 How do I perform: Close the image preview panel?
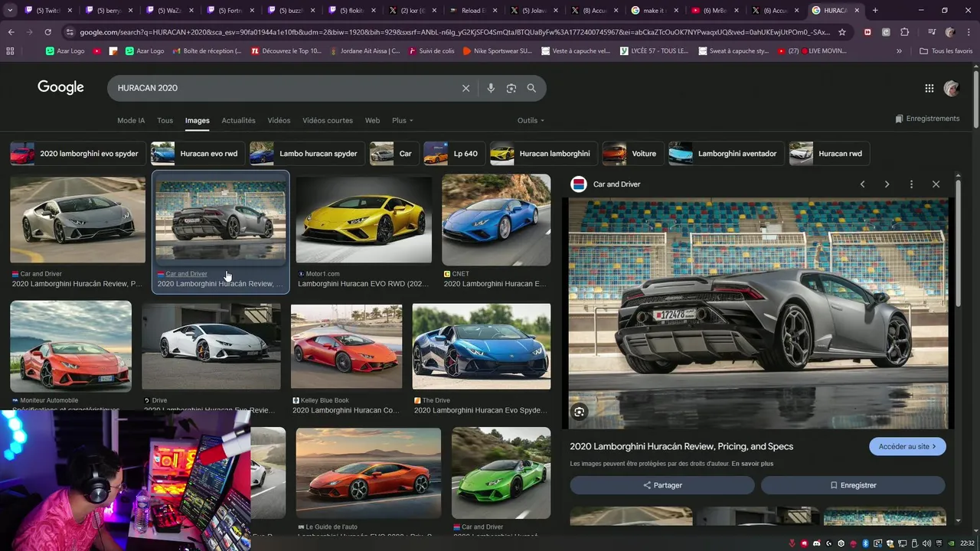tap(936, 184)
